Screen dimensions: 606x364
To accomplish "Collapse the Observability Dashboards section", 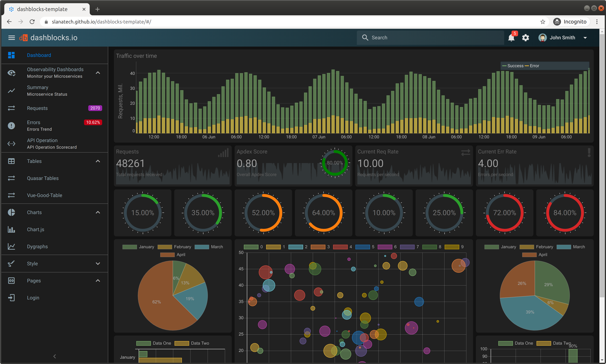I will (98, 73).
